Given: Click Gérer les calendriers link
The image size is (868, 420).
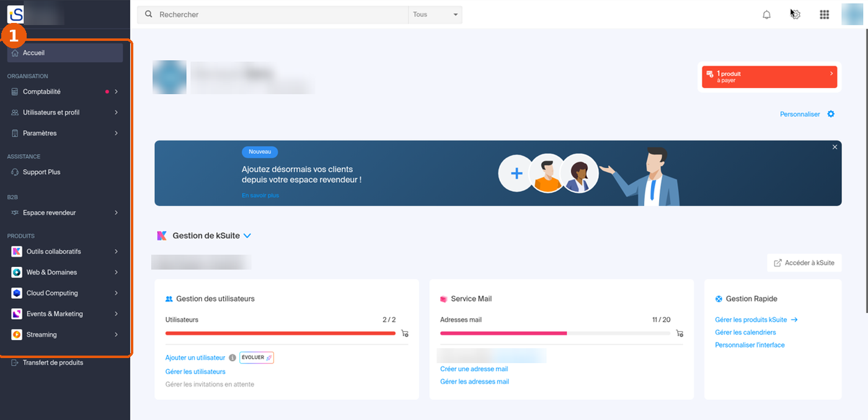Looking at the screenshot, I should click(x=745, y=333).
